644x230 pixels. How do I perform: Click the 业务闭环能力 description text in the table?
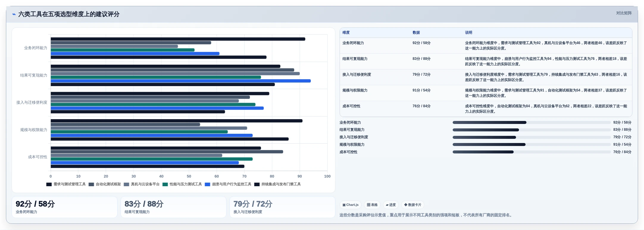point(546,46)
